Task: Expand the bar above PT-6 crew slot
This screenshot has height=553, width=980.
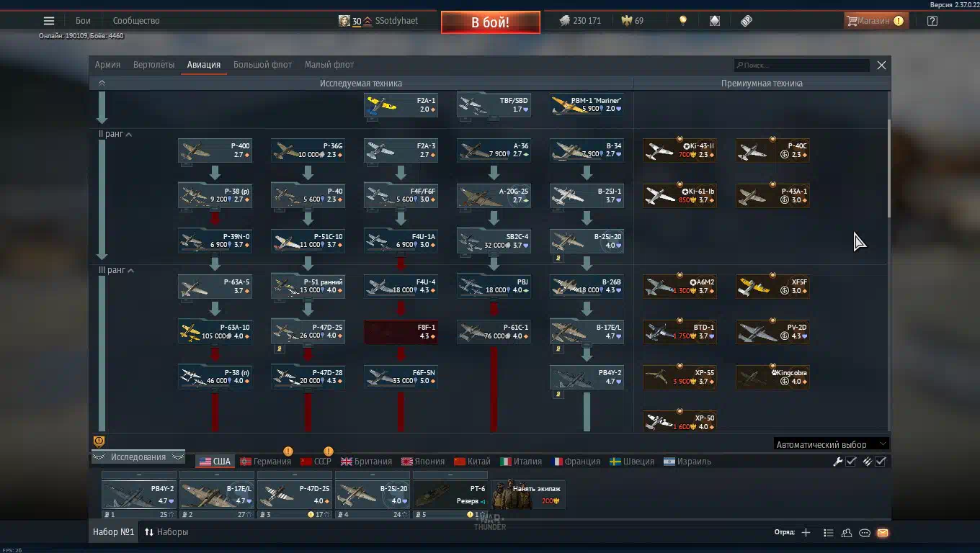Action: (x=450, y=475)
